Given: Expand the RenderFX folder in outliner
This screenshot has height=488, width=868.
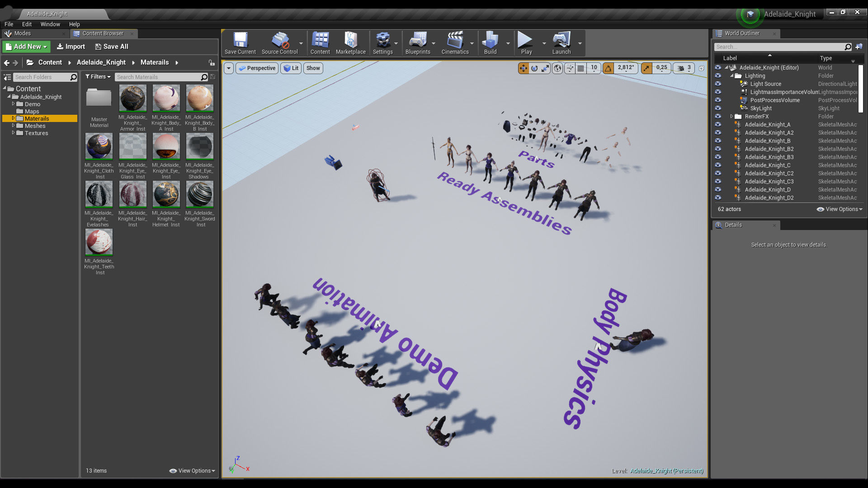Looking at the screenshot, I should tap(731, 117).
